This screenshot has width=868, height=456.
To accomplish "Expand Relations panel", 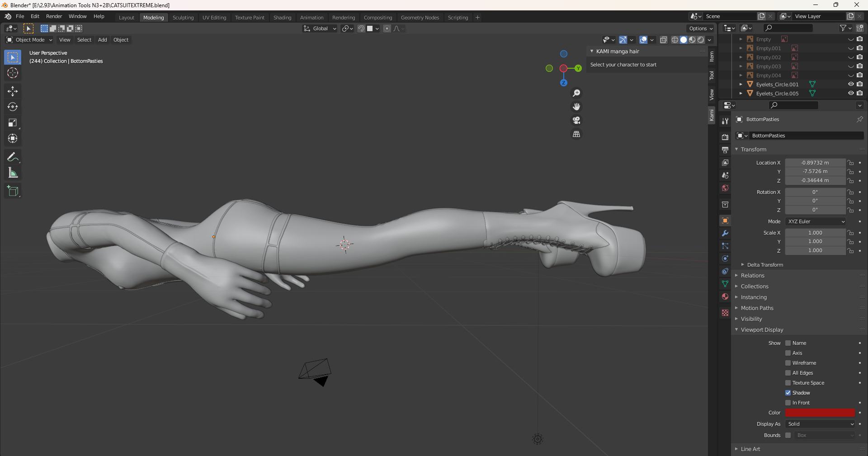I will (753, 276).
